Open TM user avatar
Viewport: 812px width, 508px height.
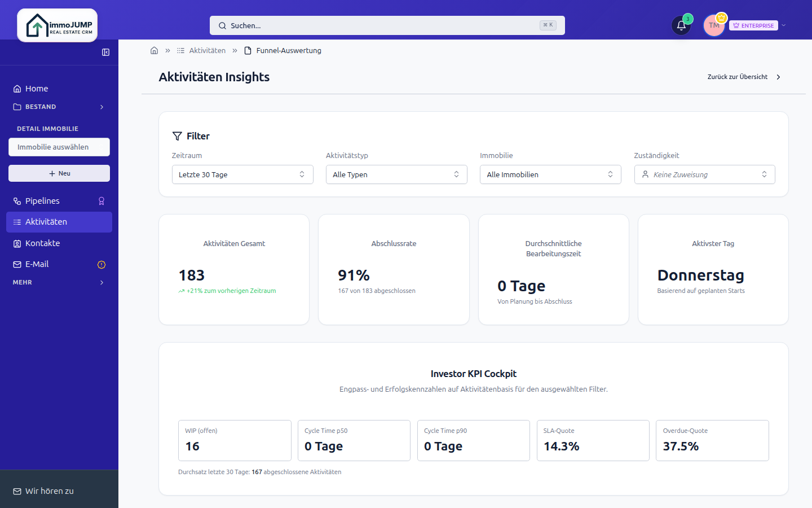[714, 25]
